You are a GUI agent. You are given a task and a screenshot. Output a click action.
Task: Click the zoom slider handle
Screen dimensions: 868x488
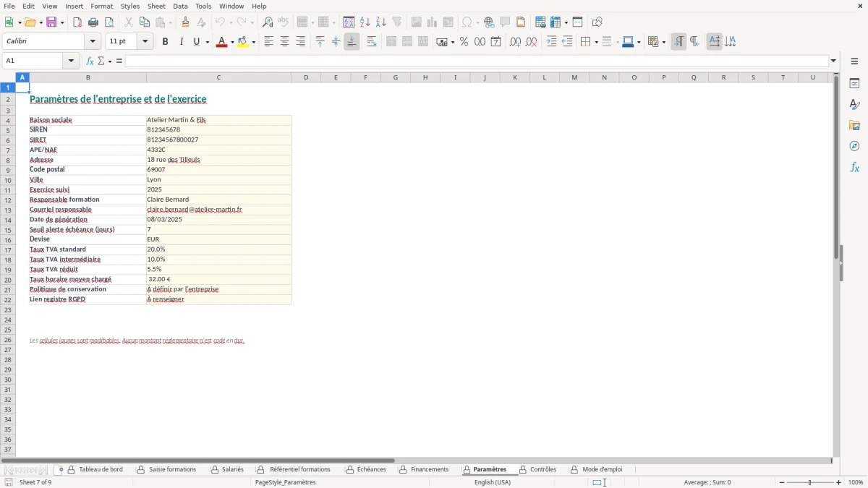click(809, 482)
